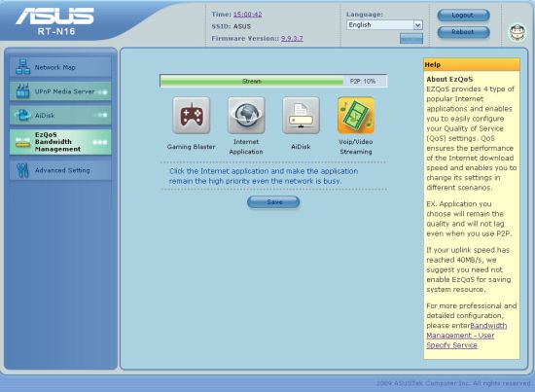535x392 pixels.
Task: Click the ASUS RT-N16 logo
Action: 54,21
